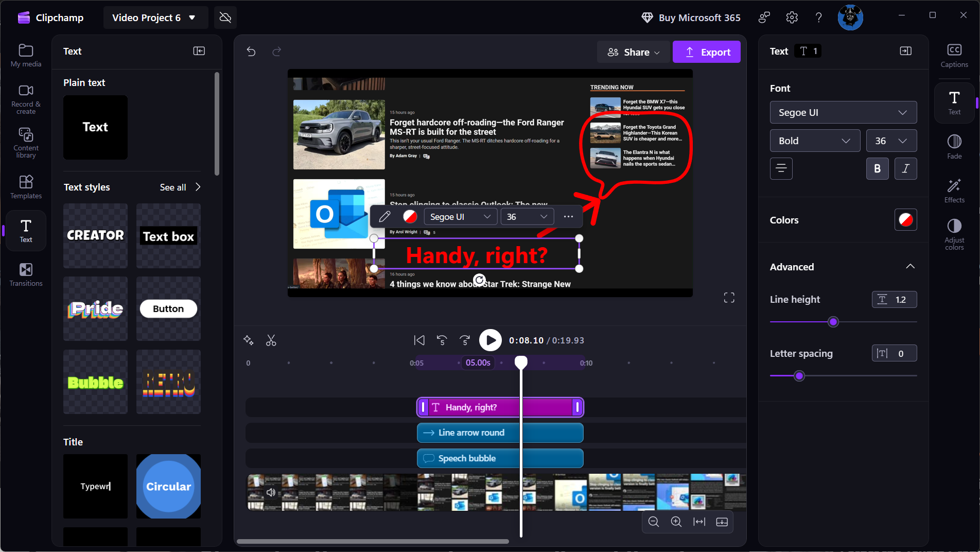Image resolution: width=980 pixels, height=552 pixels.
Task: Open the user profile avatar
Action: 850,18
